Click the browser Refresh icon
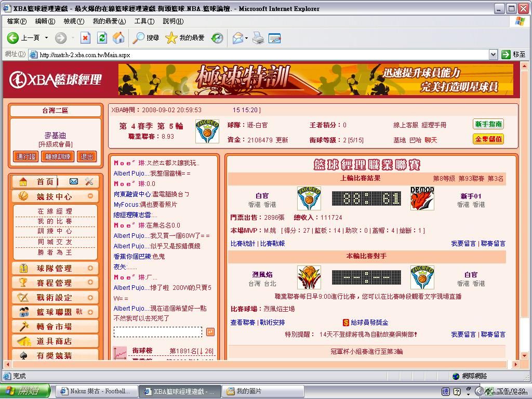The image size is (532, 399). click(x=102, y=38)
